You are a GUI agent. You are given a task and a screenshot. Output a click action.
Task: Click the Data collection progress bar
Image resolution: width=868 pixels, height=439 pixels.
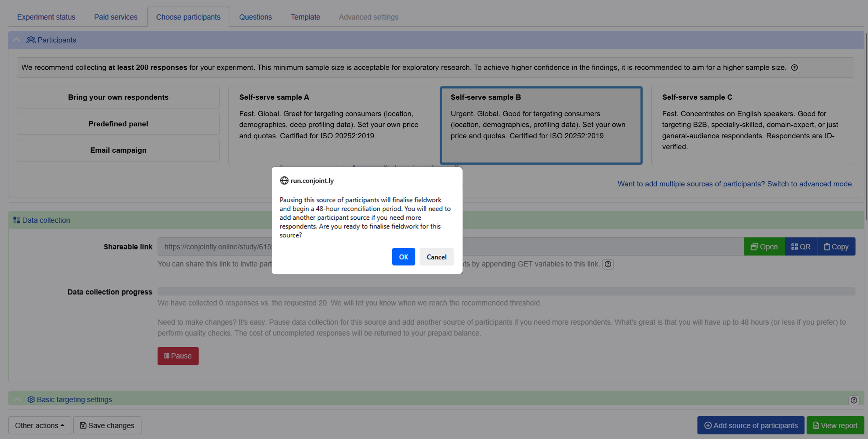tap(506, 292)
